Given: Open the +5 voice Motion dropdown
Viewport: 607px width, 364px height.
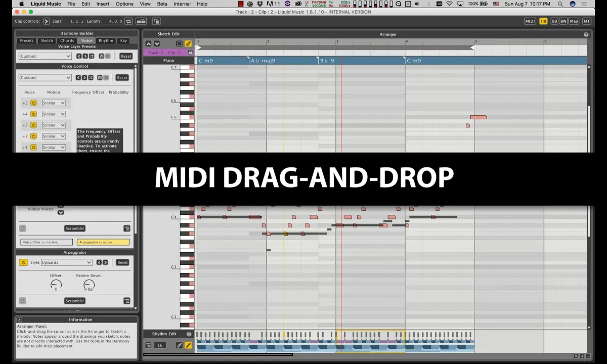Looking at the screenshot, I should (54, 103).
